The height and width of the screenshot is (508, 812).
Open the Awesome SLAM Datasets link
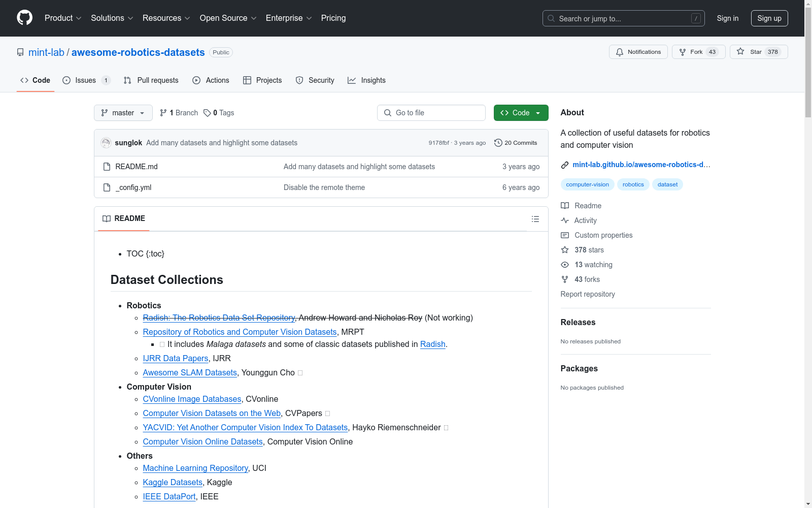point(190,372)
